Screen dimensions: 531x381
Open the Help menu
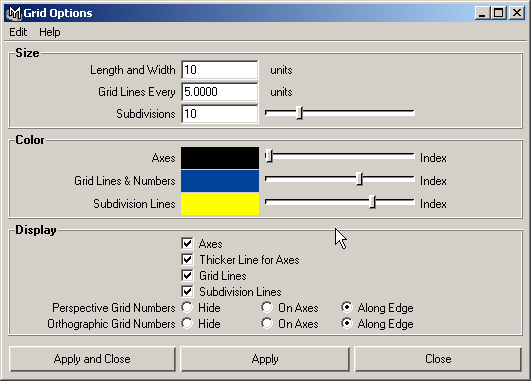coord(49,32)
